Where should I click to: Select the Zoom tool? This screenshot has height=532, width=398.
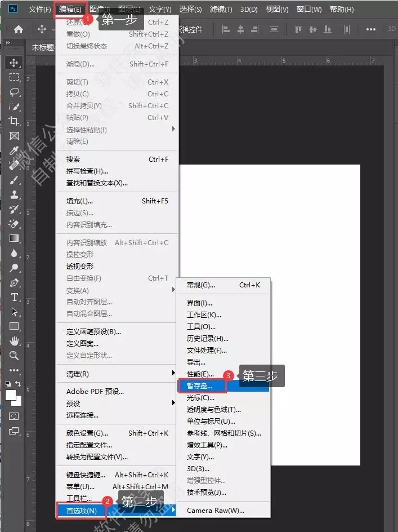[14, 356]
